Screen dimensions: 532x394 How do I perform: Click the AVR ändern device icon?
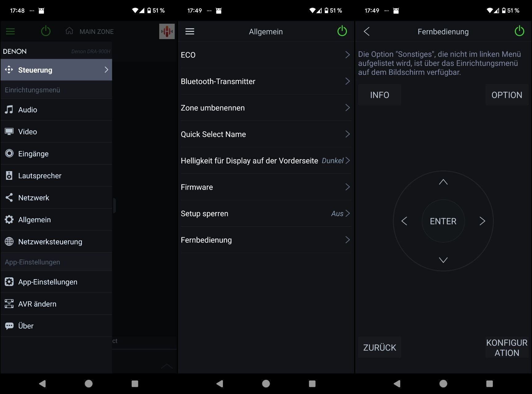[x=9, y=304]
